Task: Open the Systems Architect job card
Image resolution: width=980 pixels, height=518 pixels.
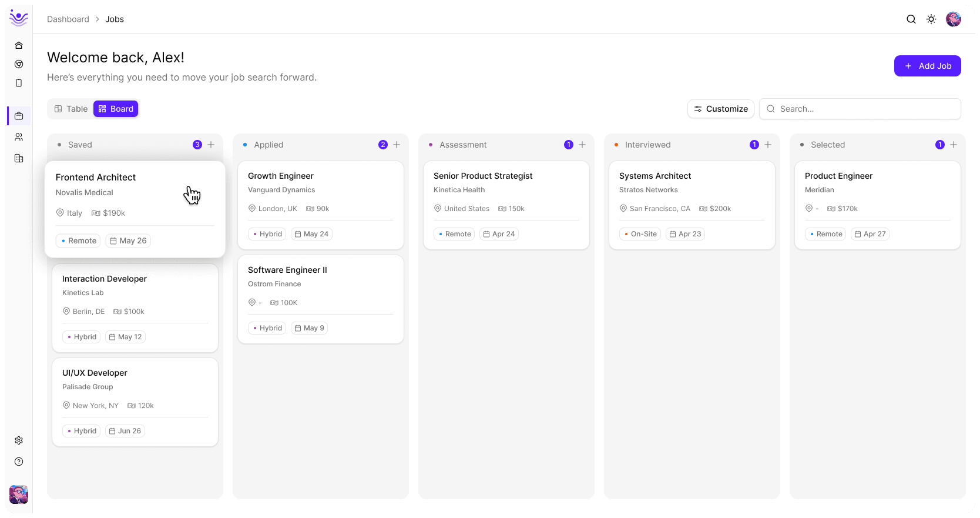Action: coord(692,205)
